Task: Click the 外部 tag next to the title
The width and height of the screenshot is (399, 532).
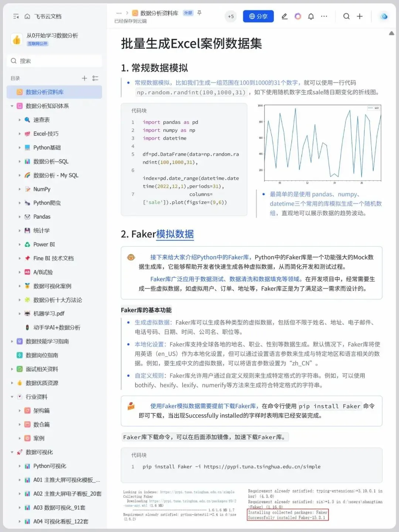Action: pos(188,13)
